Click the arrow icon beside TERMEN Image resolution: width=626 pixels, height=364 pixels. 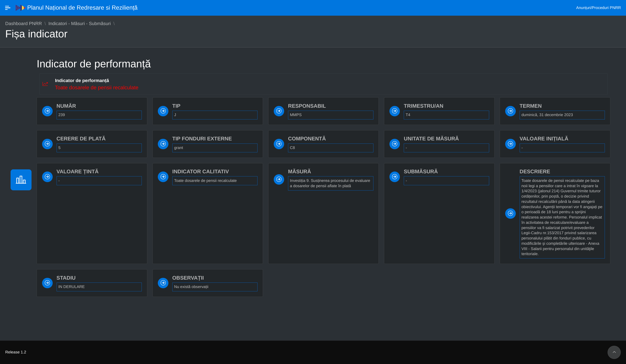[510, 111]
